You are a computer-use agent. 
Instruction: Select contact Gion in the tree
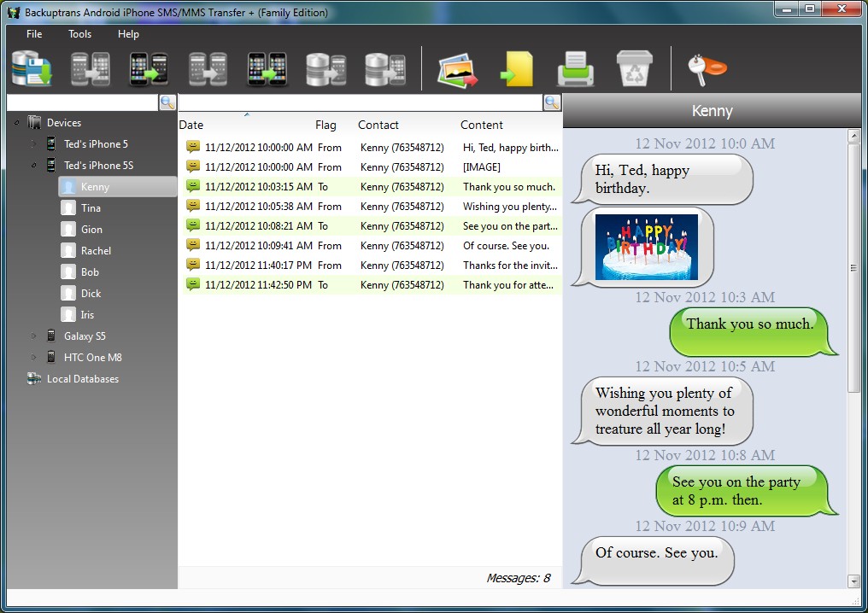[91, 229]
